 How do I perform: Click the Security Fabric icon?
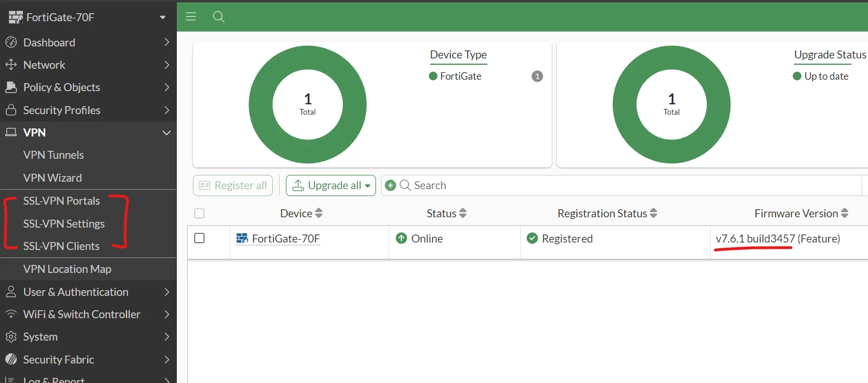(10, 359)
